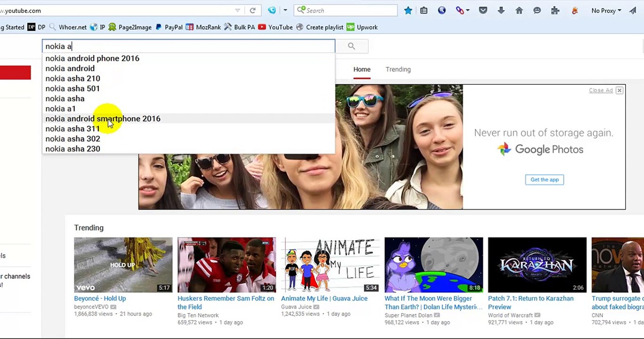
Task: Go to the browser home icon
Action: [x=519, y=10]
